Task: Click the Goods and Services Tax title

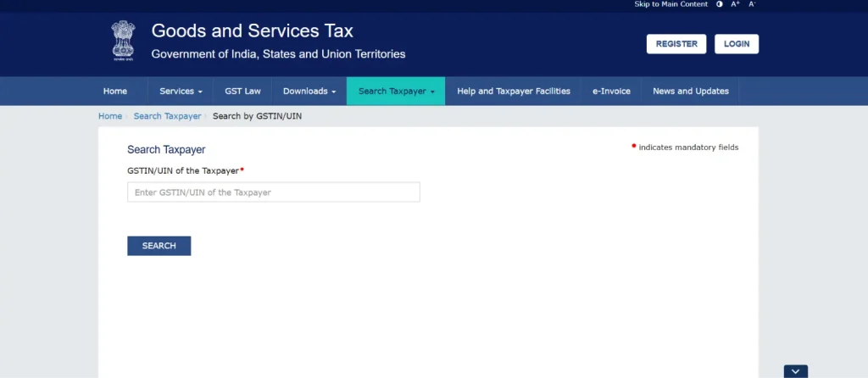Action: tap(253, 31)
